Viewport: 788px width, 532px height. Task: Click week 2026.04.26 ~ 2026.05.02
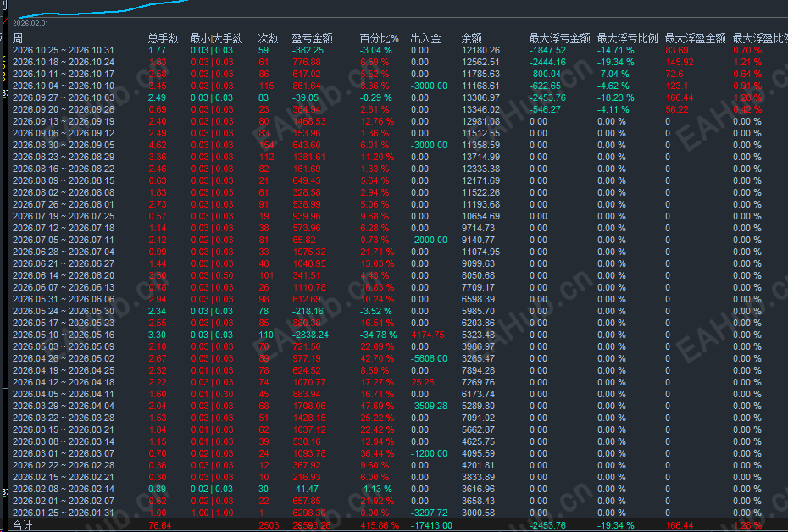click(64, 358)
